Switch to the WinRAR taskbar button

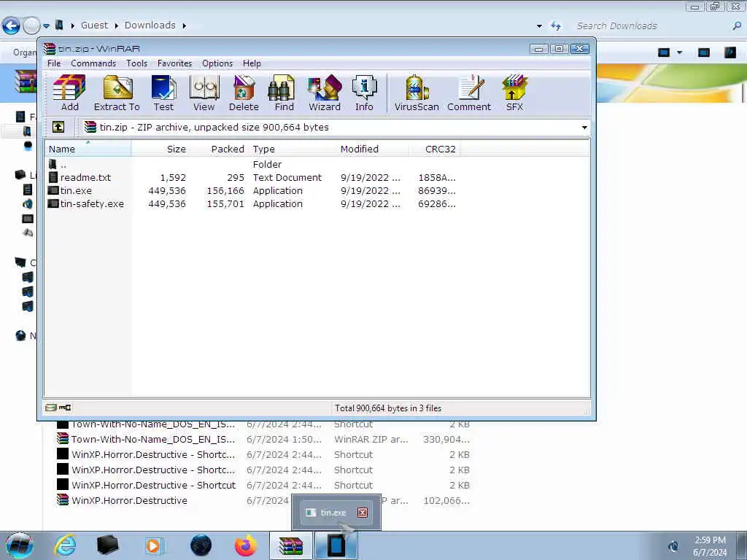[x=291, y=545]
